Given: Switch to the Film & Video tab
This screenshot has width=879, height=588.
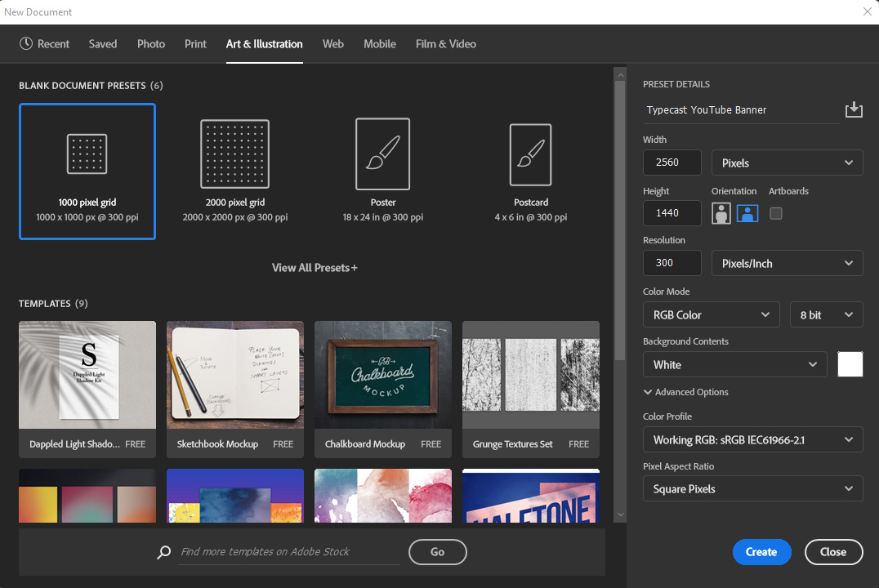Looking at the screenshot, I should tap(445, 43).
